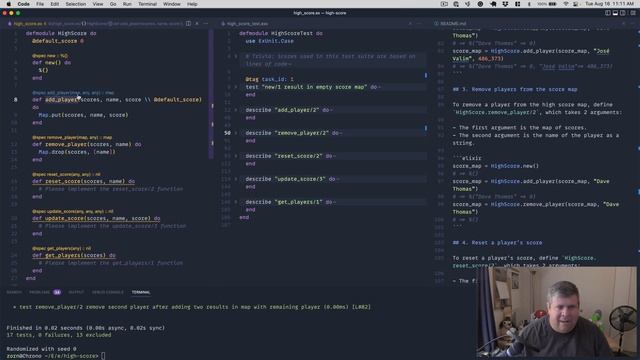Open the DEBUG CONSOLE panel tab
640x360 pixels.
click(108, 292)
